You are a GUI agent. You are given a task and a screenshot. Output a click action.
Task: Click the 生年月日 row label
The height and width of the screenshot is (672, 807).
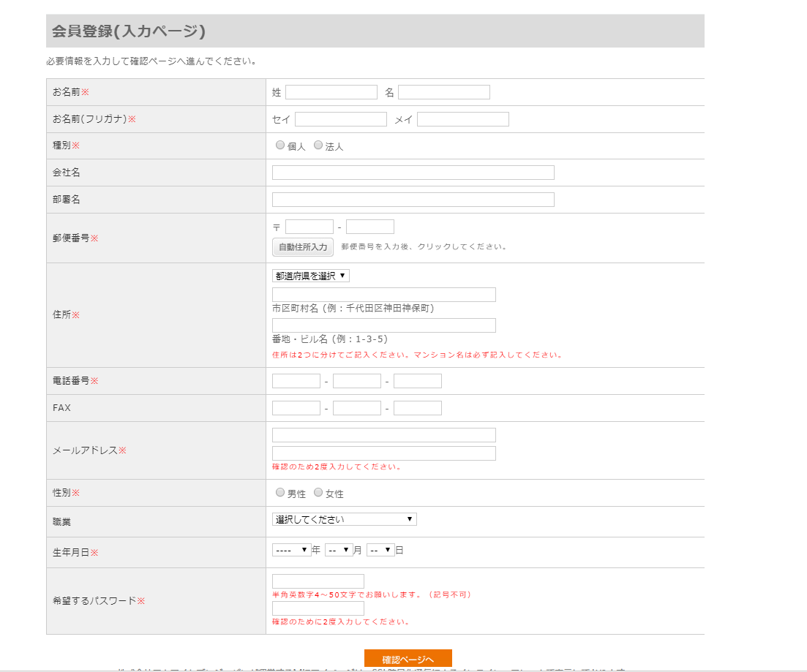pos(75,552)
